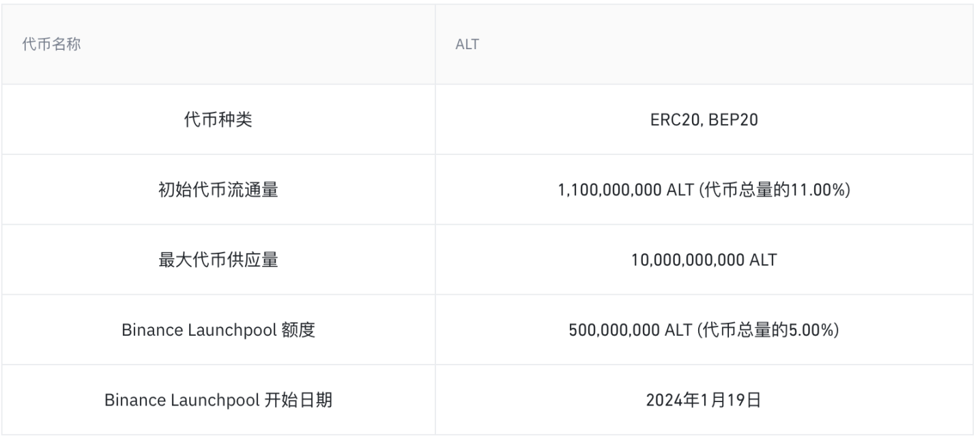Select the ERC20, BEP20 value cell
The image size is (980, 439).
pos(704,120)
